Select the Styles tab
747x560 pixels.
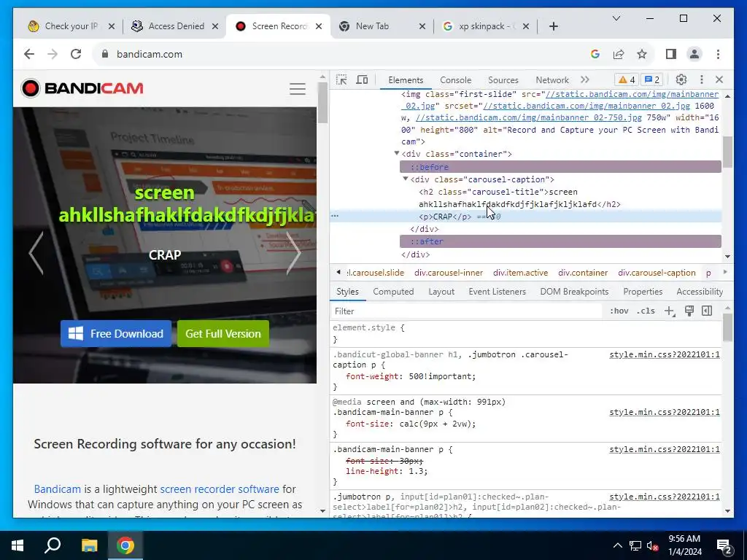347,292
